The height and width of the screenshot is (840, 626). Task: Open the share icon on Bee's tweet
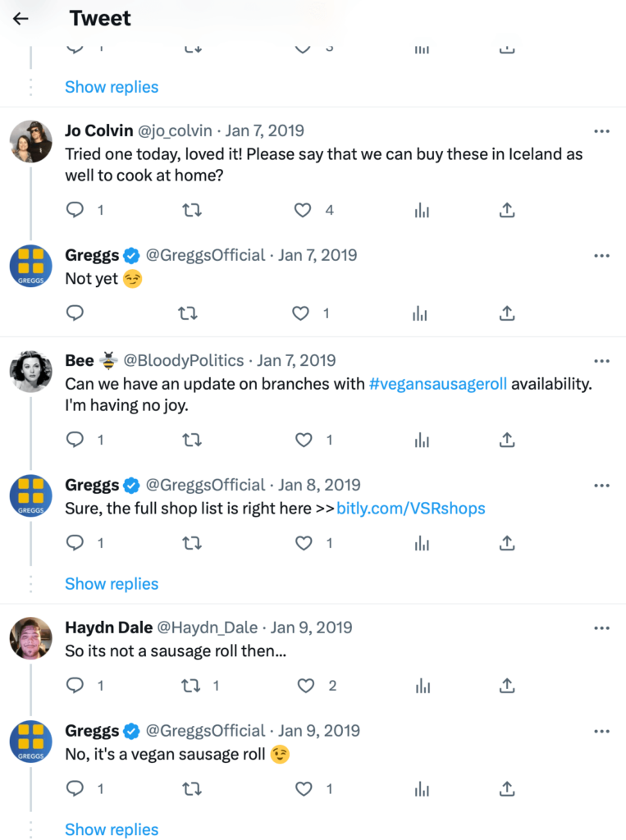coord(506,440)
